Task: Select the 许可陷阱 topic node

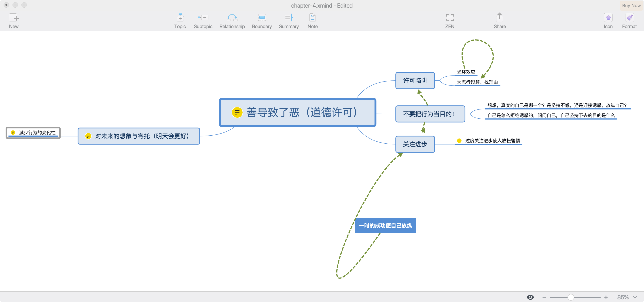Action: pyautogui.click(x=415, y=81)
